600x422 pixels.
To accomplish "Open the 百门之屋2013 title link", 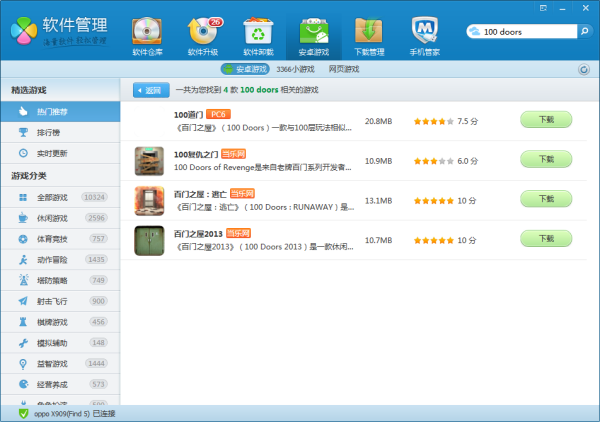I will 198,234.
